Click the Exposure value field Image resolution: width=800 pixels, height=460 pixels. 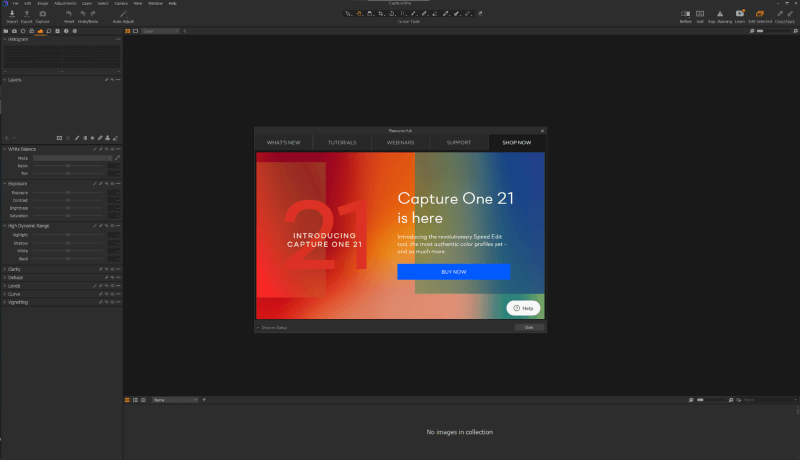[x=114, y=193]
